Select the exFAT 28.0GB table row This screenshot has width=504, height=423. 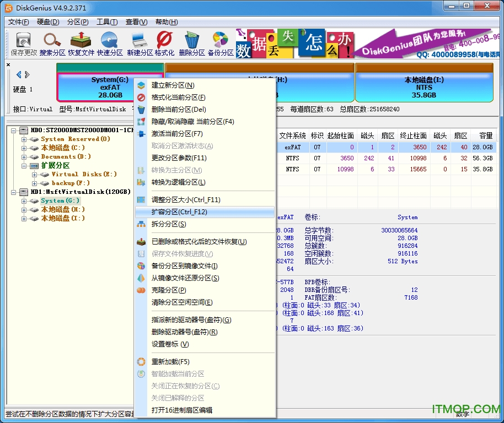point(385,147)
